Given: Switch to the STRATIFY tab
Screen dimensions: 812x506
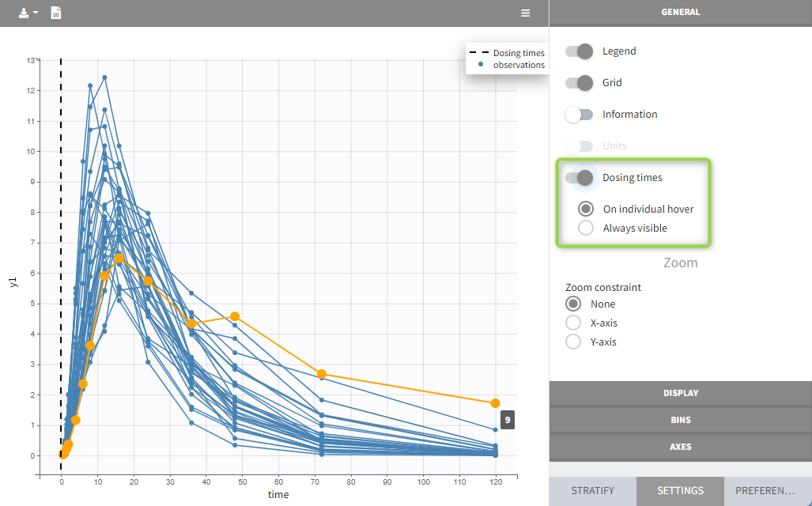Looking at the screenshot, I should (x=592, y=491).
